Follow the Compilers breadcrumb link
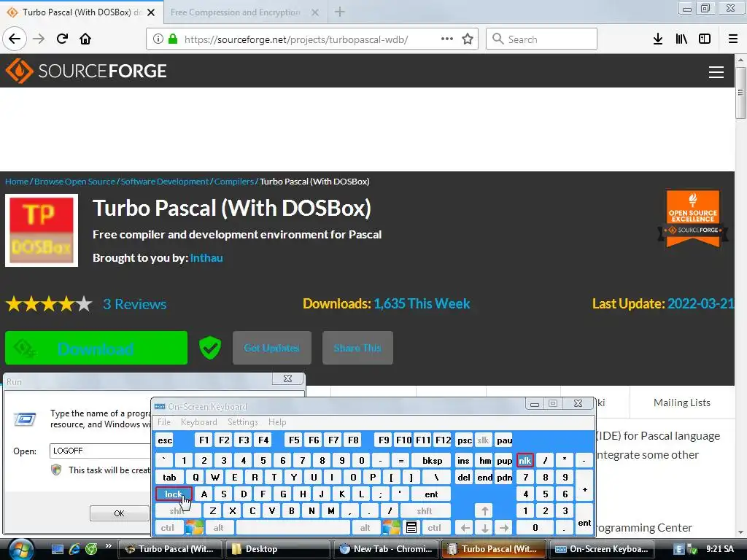The image size is (747, 560). (234, 182)
